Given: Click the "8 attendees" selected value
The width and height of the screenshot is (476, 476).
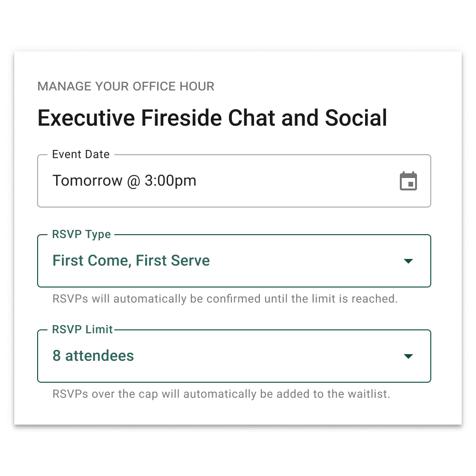Looking at the screenshot, I should pos(93,356).
